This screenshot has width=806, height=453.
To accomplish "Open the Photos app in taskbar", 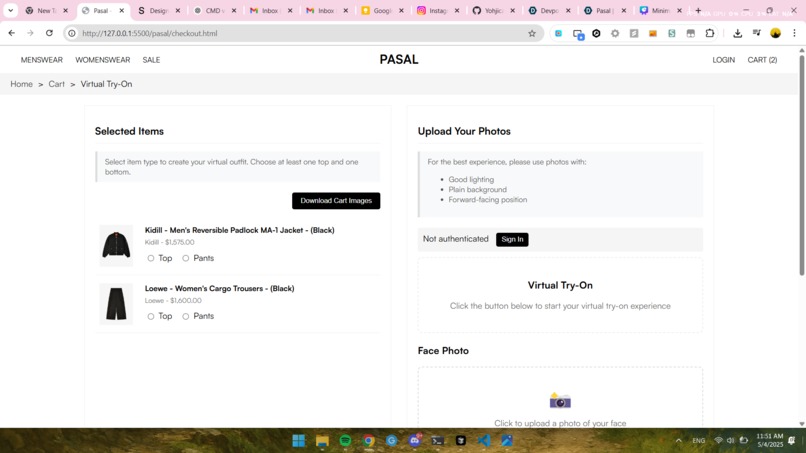I will tap(507, 441).
